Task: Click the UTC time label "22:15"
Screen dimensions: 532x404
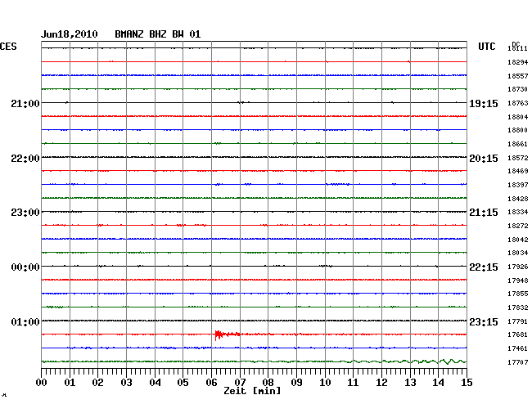Action: (x=484, y=267)
